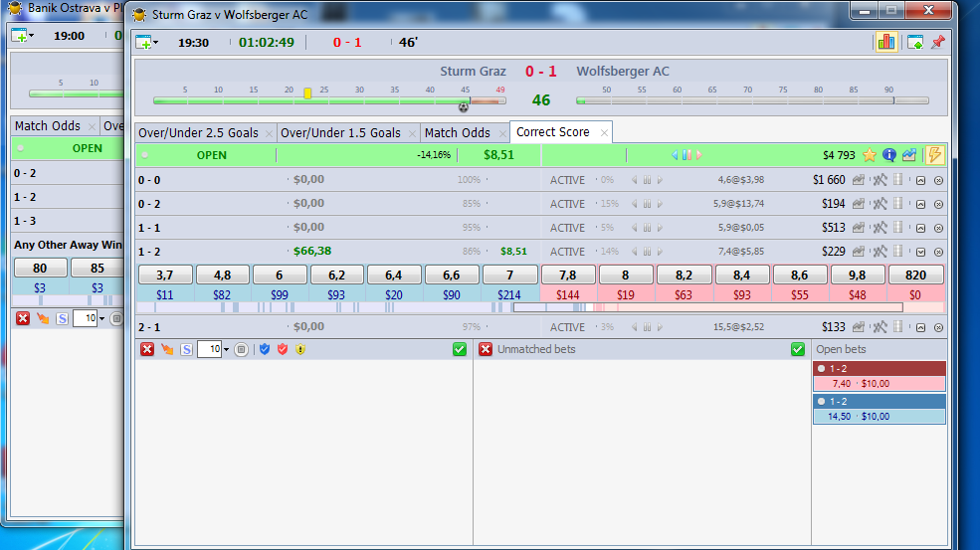
Task: Close the Correct Score tab
Action: pyautogui.click(x=604, y=132)
